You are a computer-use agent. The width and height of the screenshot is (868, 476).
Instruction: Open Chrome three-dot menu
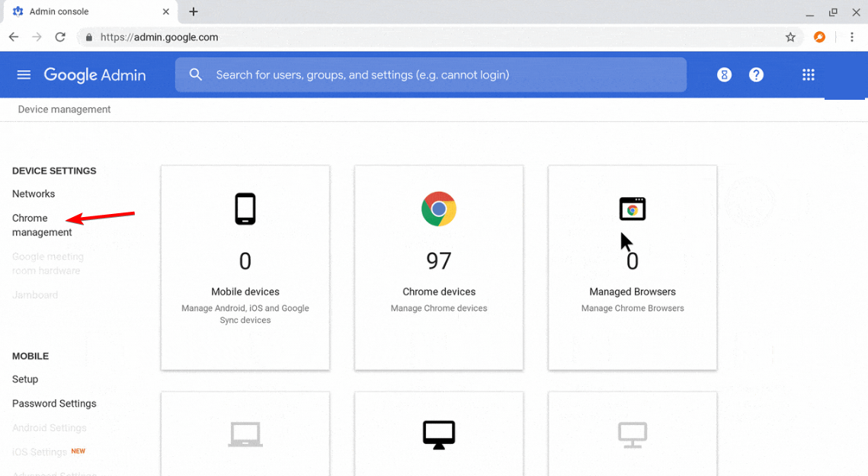click(x=852, y=37)
